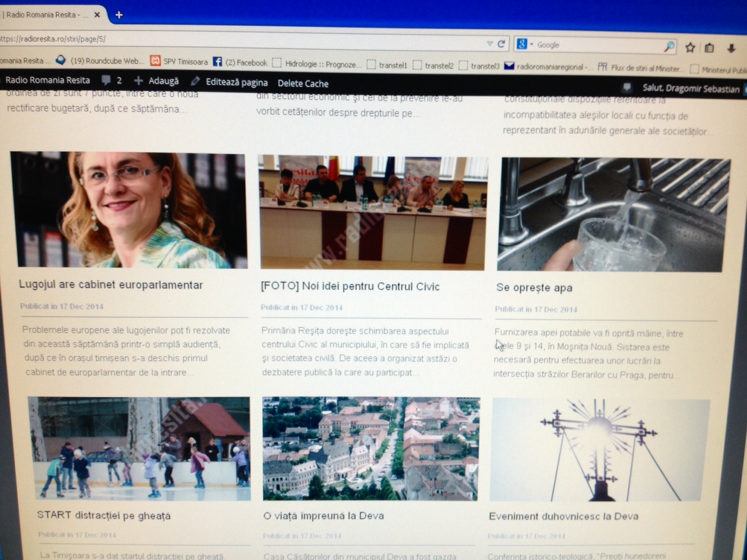Open a new browser tab
Image resolution: width=747 pixels, height=560 pixels.
(119, 15)
